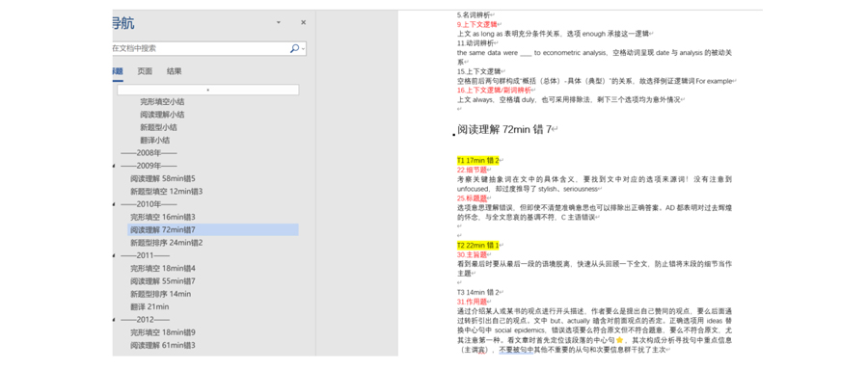Select the 标题 headings tab

tap(118, 71)
